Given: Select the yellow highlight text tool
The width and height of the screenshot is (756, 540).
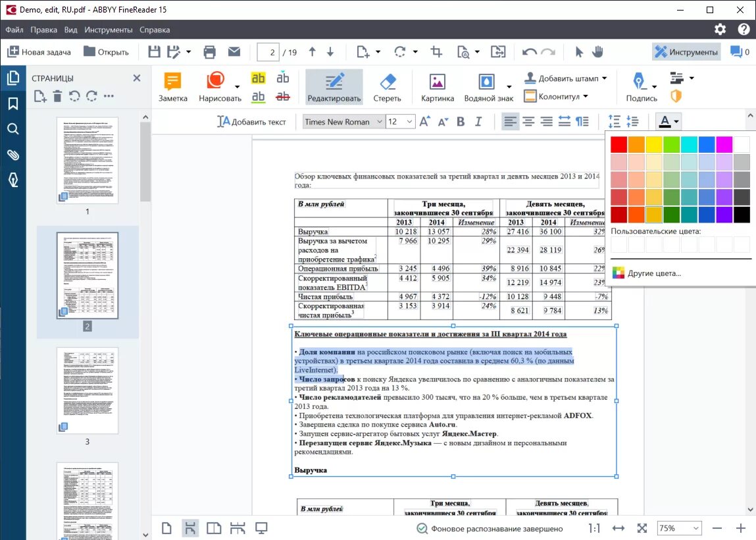Looking at the screenshot, I should click(x=259, y=78).
